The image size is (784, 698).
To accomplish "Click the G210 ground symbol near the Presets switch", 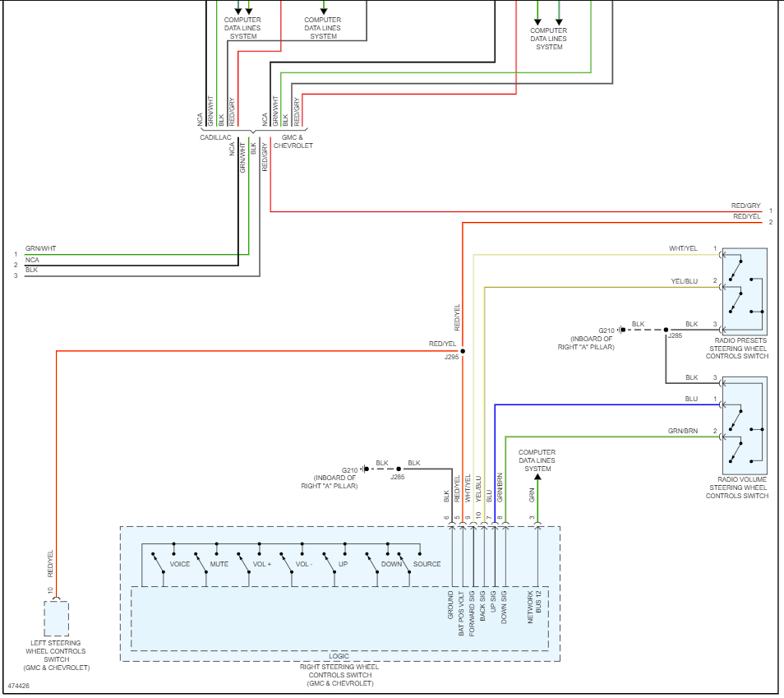I will click(621, 330).
